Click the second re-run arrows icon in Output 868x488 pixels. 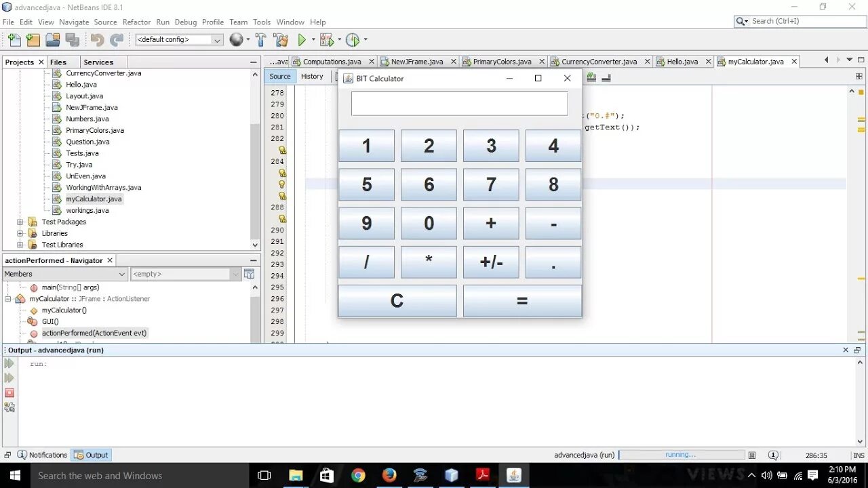tap(9, 378)
